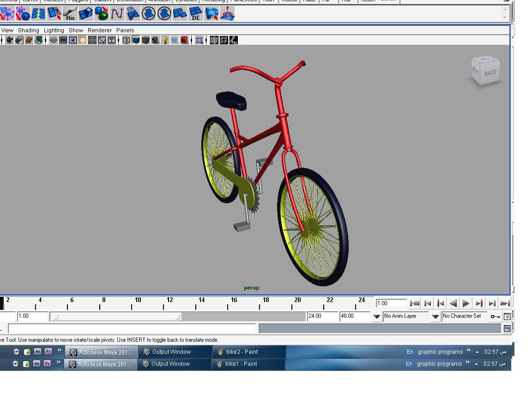Image resolution: width=532 pixels, height=399 pixels.
Task: Click the BACK face of the ViewCube
Action: 490,72
